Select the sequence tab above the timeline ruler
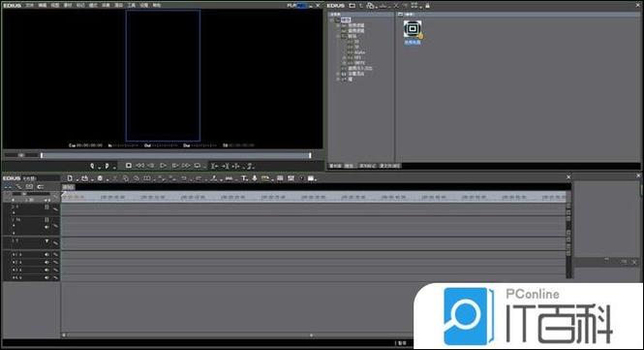This screenshot has height=350, width=644. 68,187
